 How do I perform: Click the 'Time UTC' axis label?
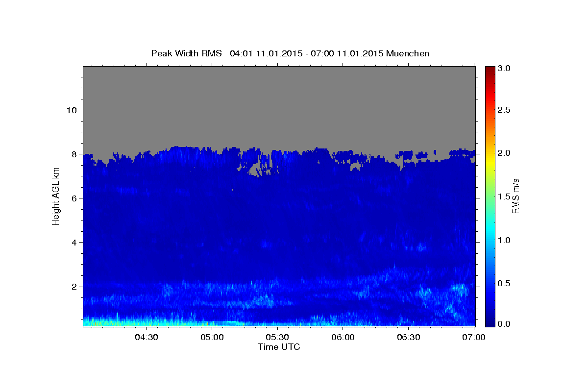279,347
